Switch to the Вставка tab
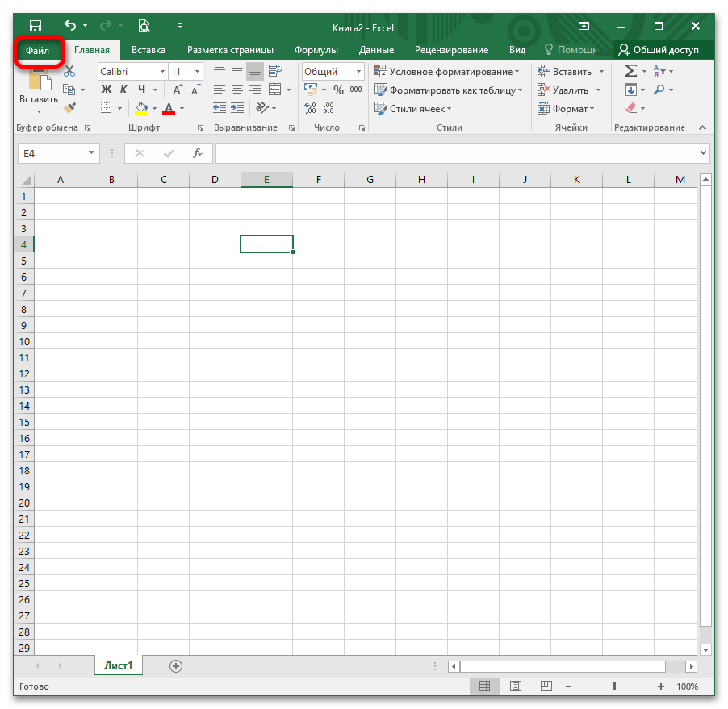728x709 pixels. (149, 50)
